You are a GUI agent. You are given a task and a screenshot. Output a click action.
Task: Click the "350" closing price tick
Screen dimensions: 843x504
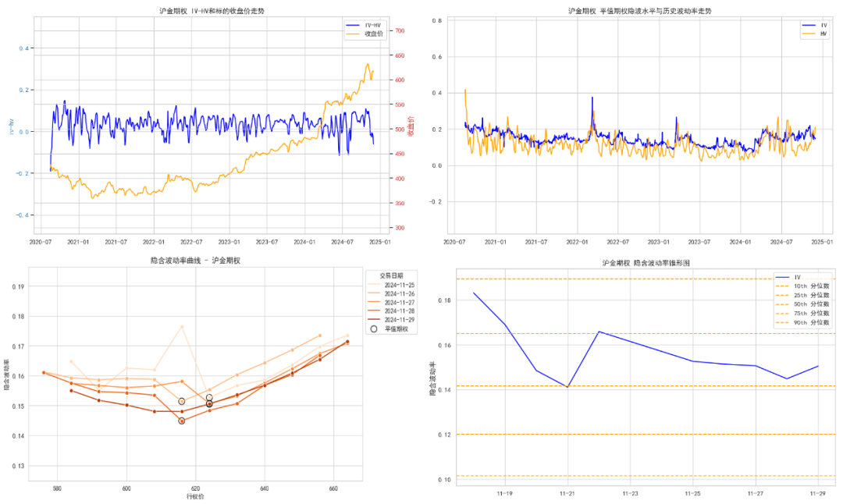click(x=400, y=204)
